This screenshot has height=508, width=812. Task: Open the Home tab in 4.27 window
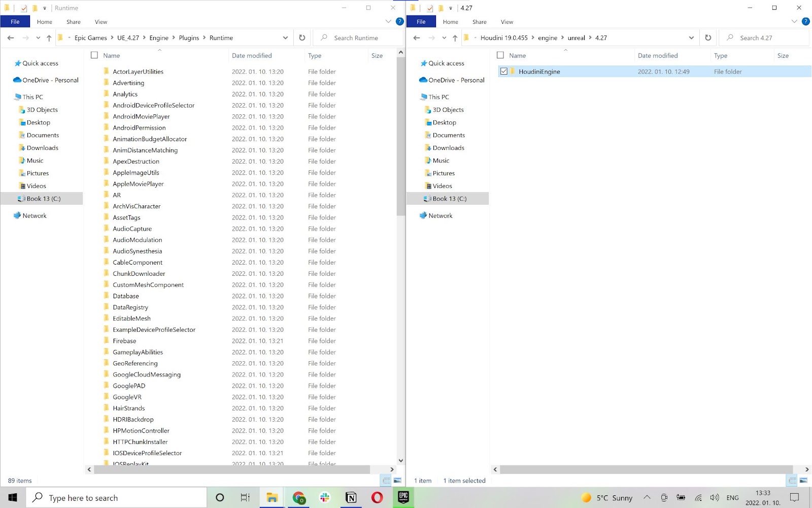[x=451, y=22]
